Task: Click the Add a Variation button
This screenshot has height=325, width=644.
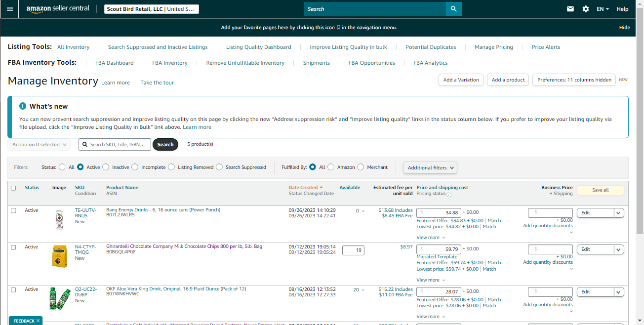Action: [461, 80]
